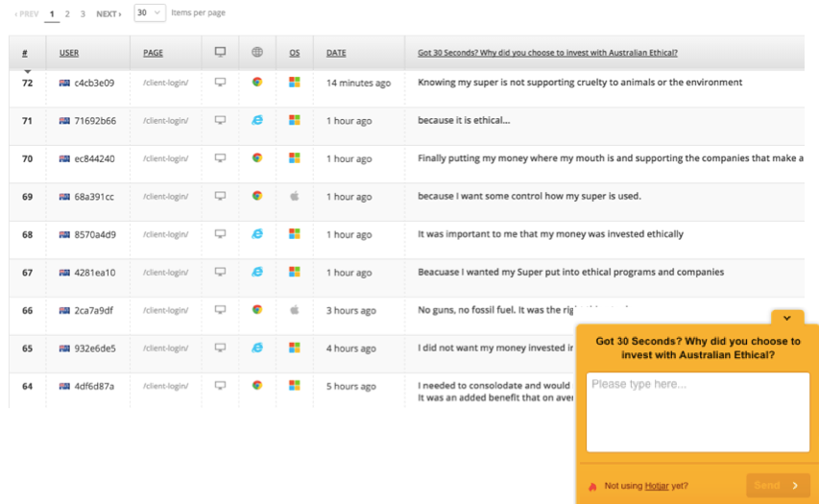The height and width of the screenshot is (504, 819).
Task: Focus the 'Please type here...' text area
Action: click(698, 412)
